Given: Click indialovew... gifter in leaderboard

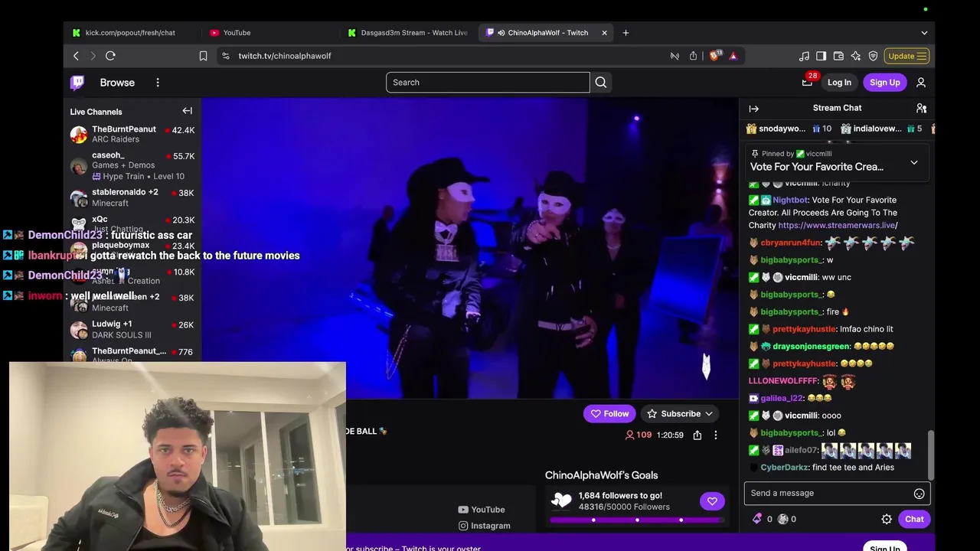Looking at the screenshot, I should (876, 129).
